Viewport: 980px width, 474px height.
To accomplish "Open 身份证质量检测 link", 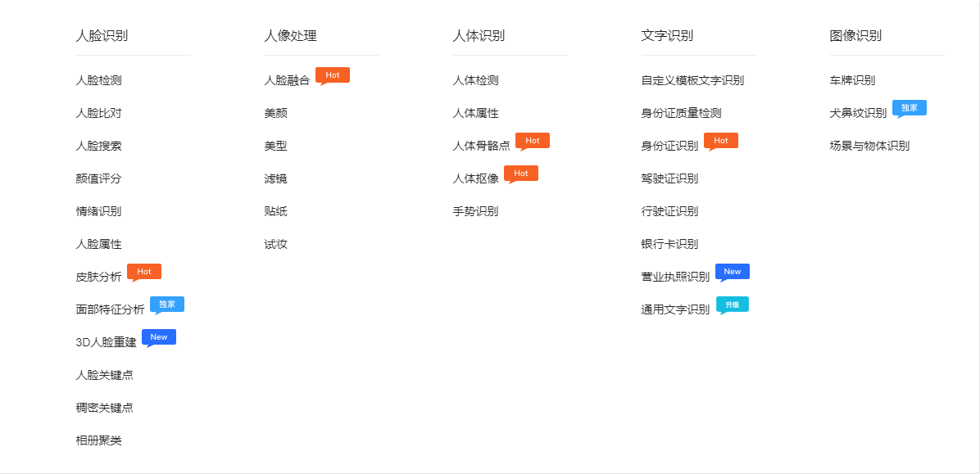I will coord(681,113).
